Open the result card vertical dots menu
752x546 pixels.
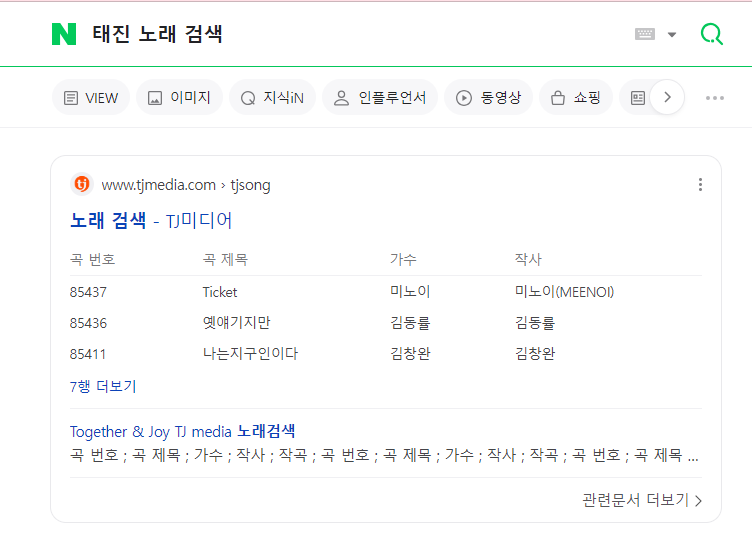click(700, 185)
